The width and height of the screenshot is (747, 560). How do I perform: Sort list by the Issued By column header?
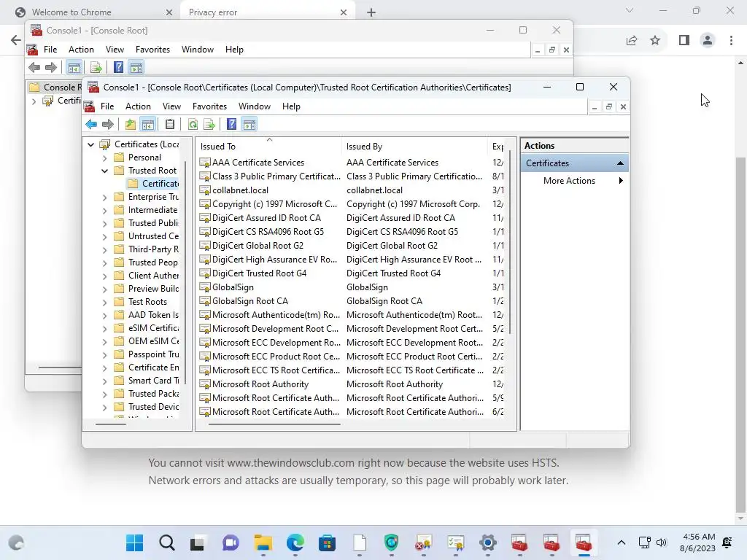[414, 146]
